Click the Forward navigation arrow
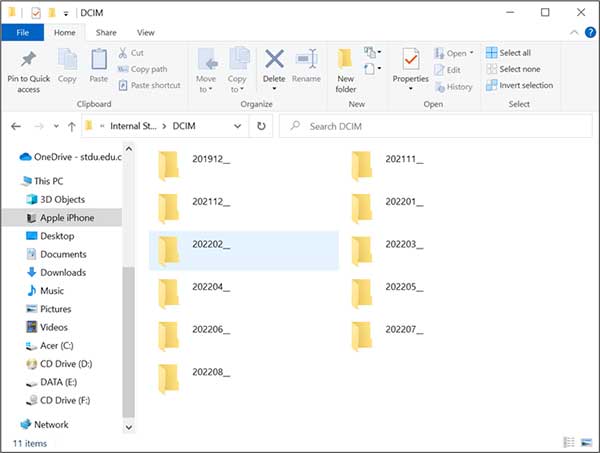This screenshot has width=600, height=453. pyautogui.click(x=39, y=126)
